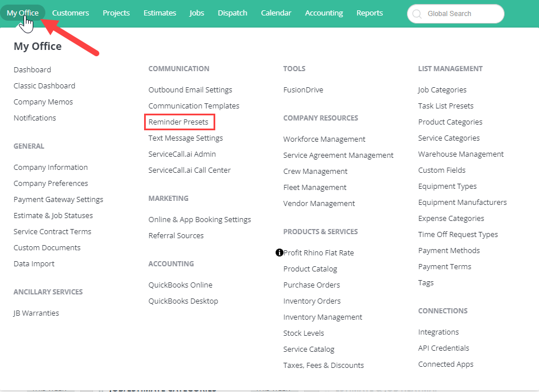The width and height of the screenshot is (539, 392).
Task: Select QuickBooks Online integration
Action: [180, 285]
